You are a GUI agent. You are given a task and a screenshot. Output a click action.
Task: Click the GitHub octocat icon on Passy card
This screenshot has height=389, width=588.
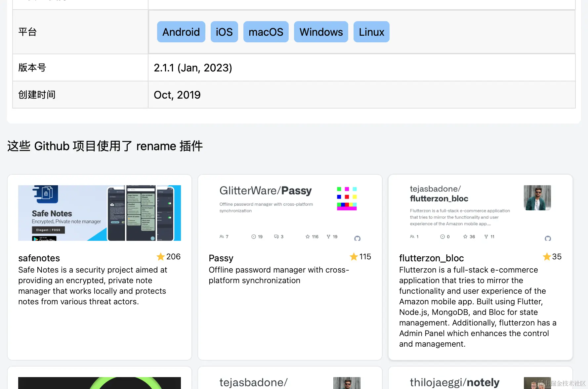point(357,238)
